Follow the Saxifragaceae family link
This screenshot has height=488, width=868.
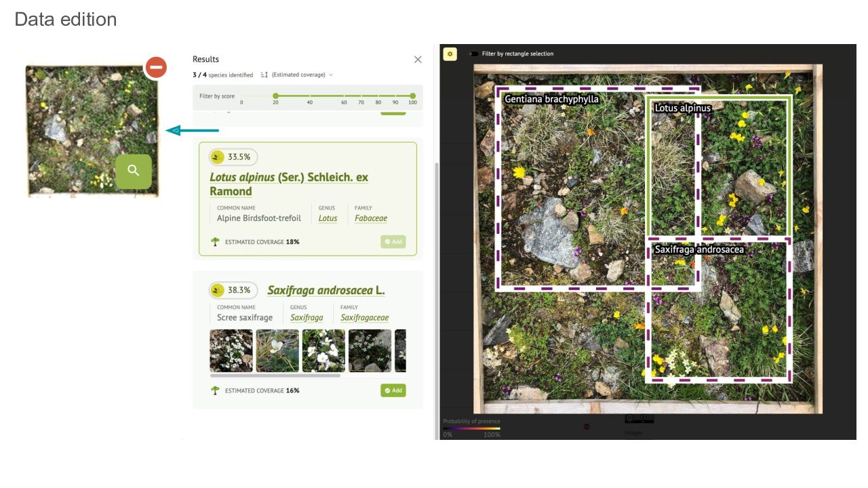(x=364, y=317)
